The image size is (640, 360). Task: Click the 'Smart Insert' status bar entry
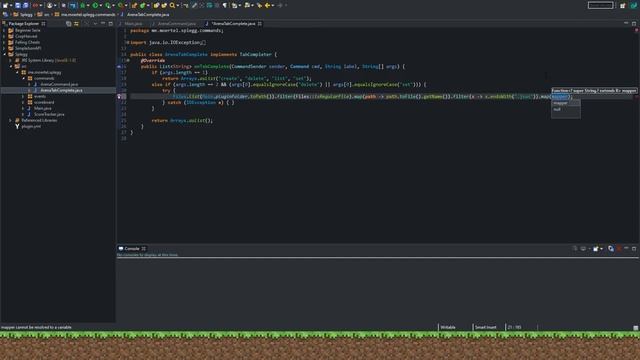point(485,327)
